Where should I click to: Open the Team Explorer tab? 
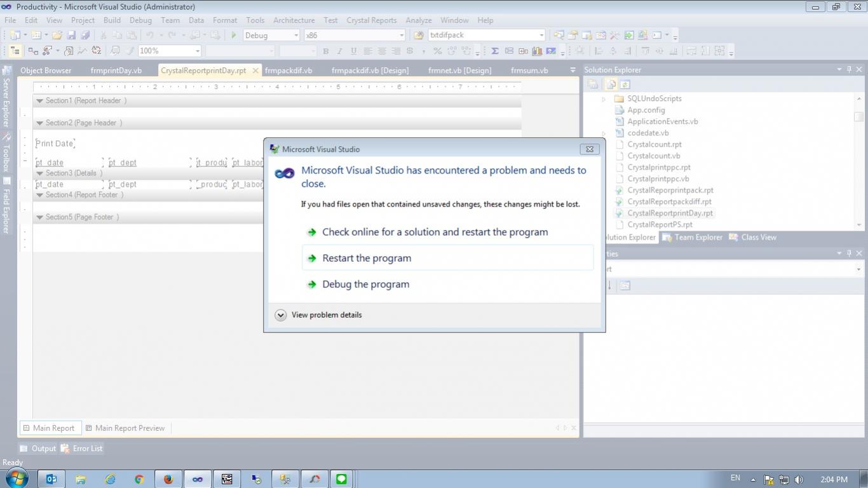693,237
